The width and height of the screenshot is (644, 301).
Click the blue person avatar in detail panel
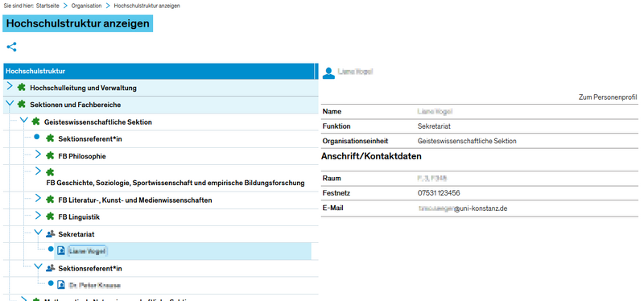328,72
